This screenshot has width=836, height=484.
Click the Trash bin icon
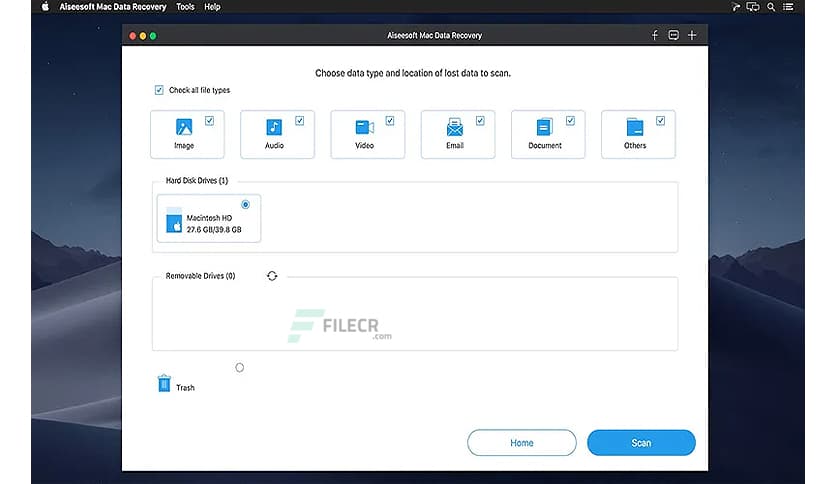coord(164,383)
